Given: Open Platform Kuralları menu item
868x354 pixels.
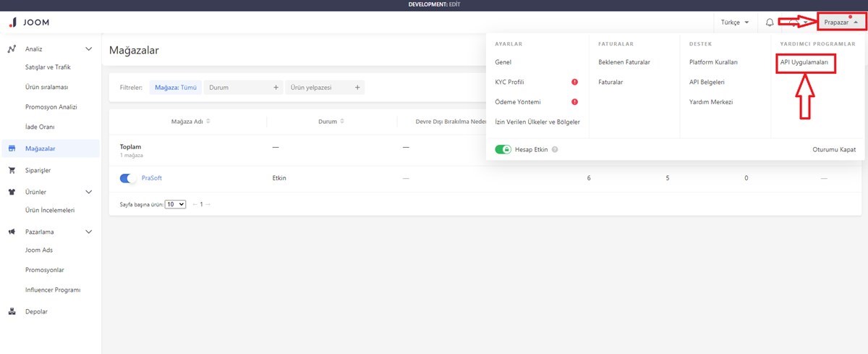Looking at the screenshot, I should pos(714,62).
